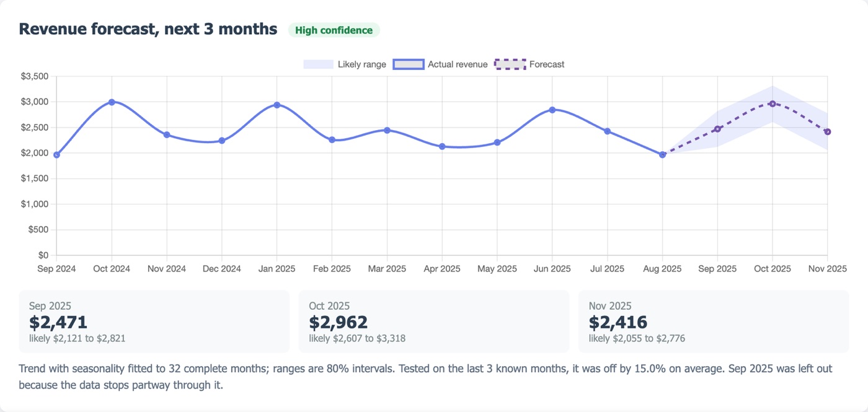Click the Feb 2025 x-axis label
The image size is (868, 412).
[x=332, y=269]
